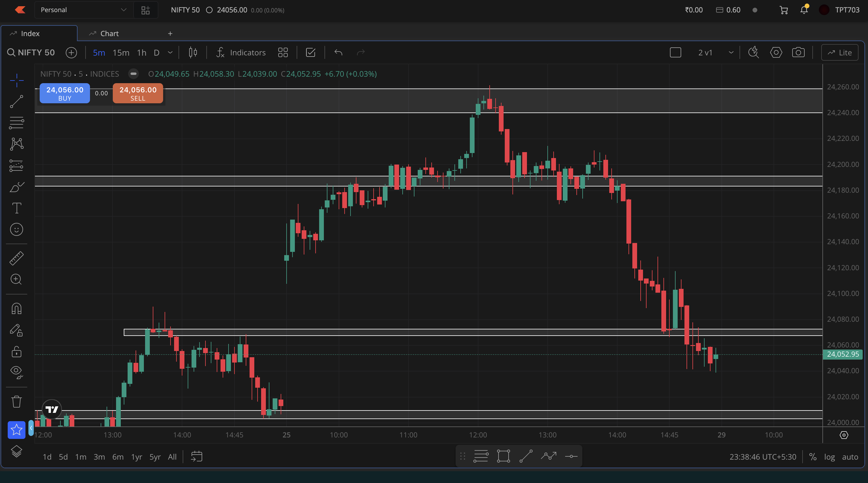The width and height of the screenshot is (868, 483).
Task: Select the text annotation tool
Action: [17, 208]
